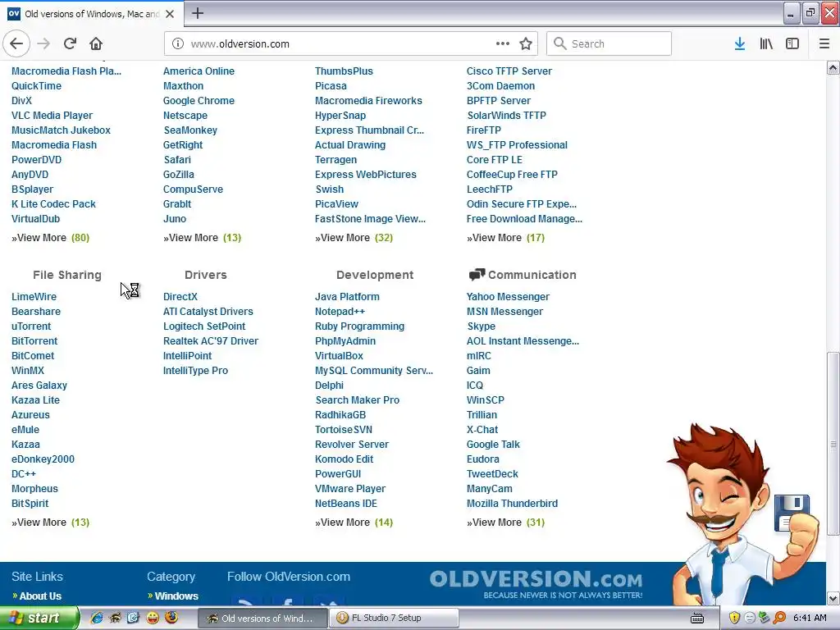Open the uTorrent link
The height and width of the screenshot is (630, 840).
click(31, 326)
